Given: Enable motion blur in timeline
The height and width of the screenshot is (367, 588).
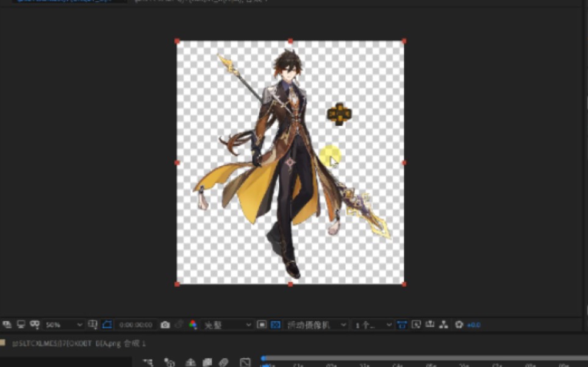Looking at the screenshot, I should [224, 362].
